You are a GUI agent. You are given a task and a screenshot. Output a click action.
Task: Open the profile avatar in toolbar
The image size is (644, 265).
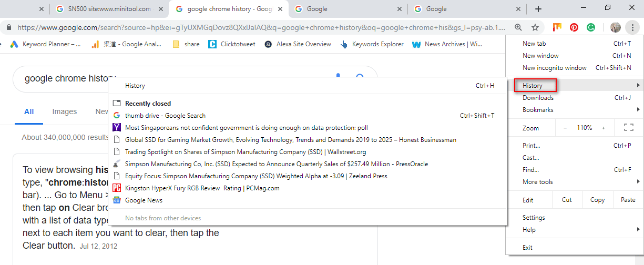(x=616, y=27)
